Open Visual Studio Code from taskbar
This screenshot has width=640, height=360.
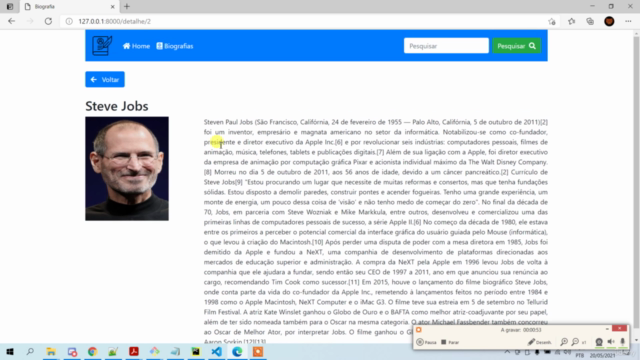click(x=216, y=351)
